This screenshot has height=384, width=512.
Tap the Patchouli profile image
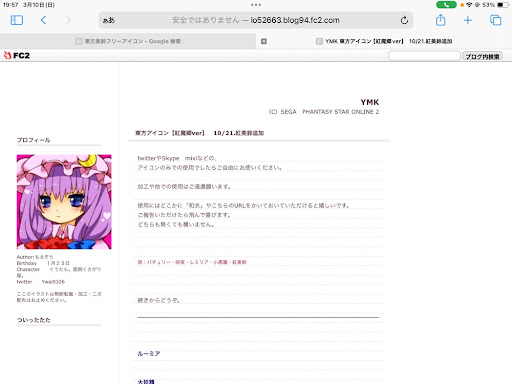(64, 202)
